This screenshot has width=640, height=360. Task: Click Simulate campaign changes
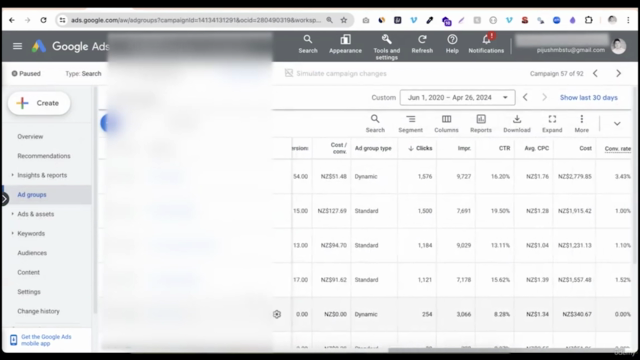point(336,73)
